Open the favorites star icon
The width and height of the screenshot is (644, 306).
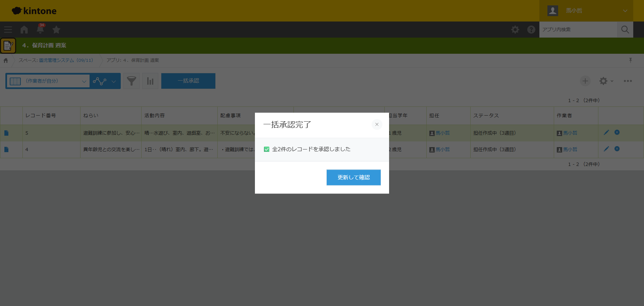[56, 30]
